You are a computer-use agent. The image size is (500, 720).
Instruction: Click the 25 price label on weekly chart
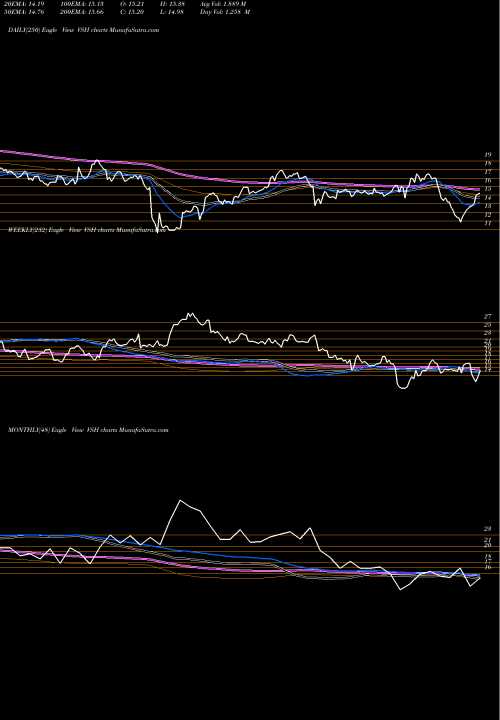click(x=488, y=325)
